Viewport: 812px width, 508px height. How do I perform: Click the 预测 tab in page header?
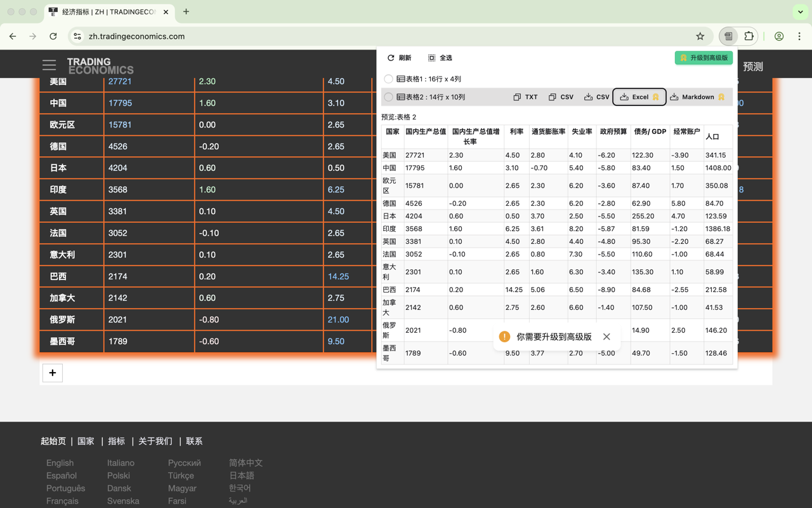[x=753, y=67]
